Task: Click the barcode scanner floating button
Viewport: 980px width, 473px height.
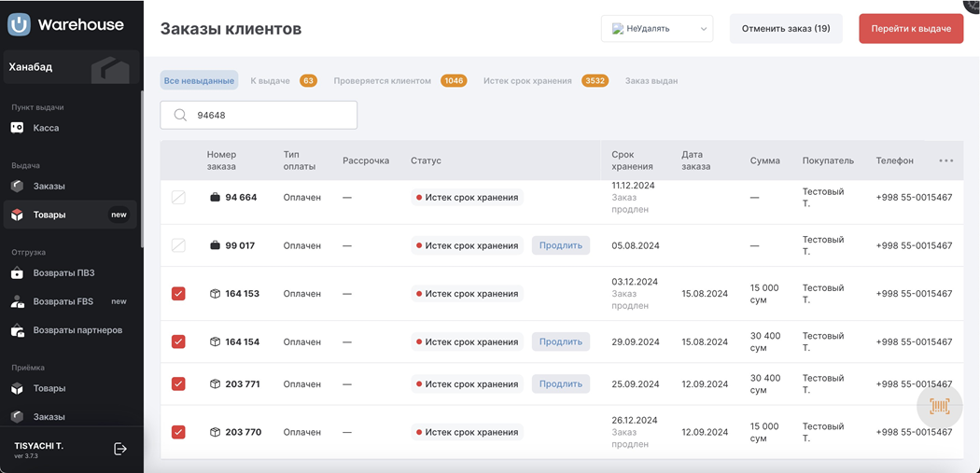Action: (x=939, y=406)
